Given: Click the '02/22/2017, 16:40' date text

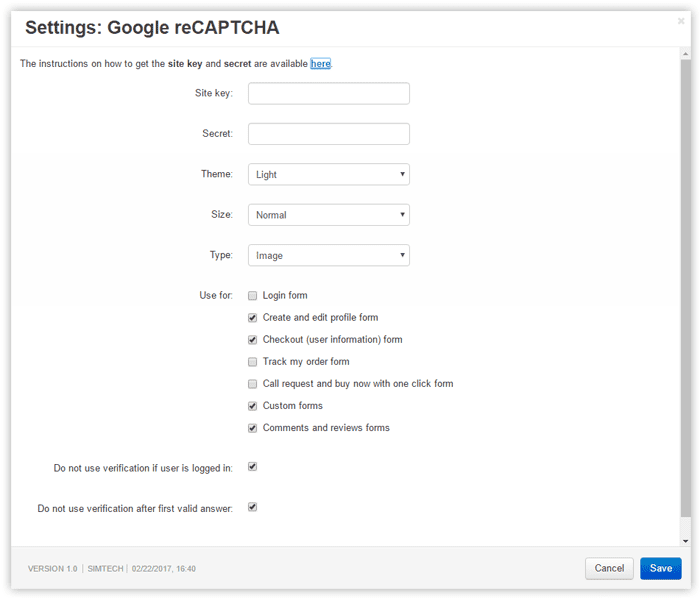Looking at the screenshot, I should tap(164, 569).
